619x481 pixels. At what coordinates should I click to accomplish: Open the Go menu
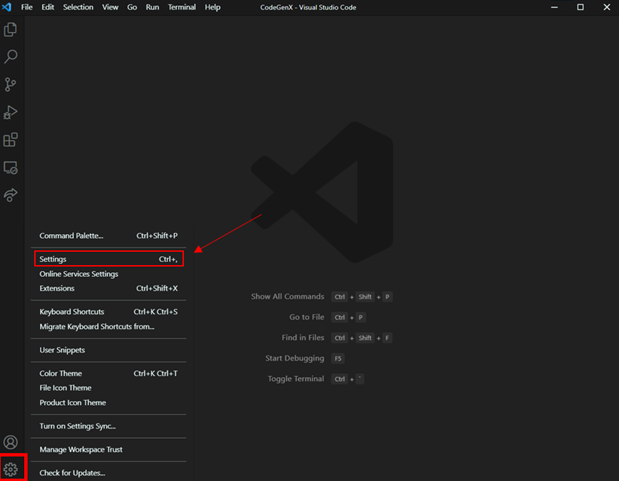[x=132, y=7]
